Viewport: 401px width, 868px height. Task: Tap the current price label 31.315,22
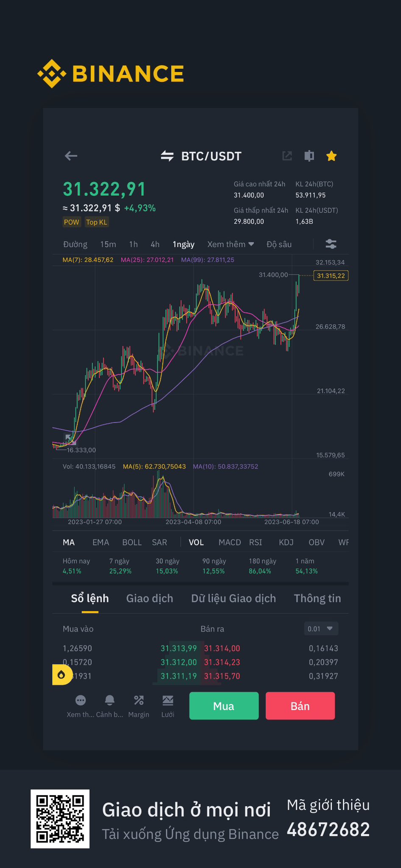coord(331,276)
